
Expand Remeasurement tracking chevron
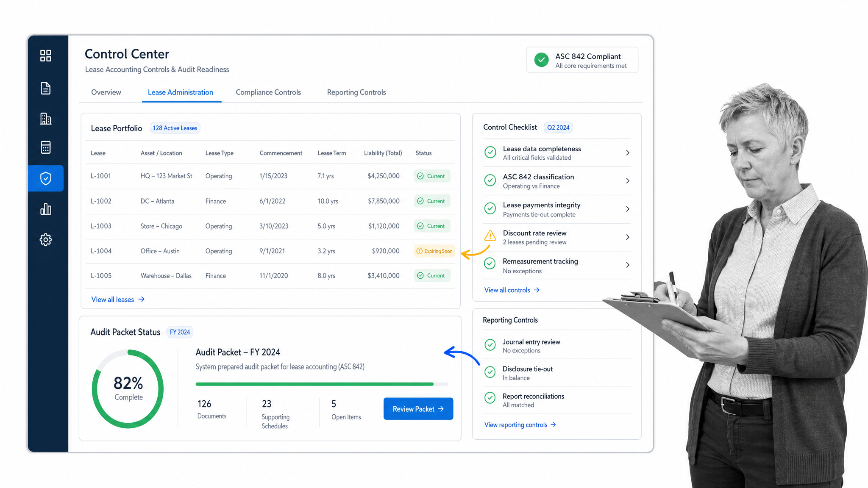628,265
